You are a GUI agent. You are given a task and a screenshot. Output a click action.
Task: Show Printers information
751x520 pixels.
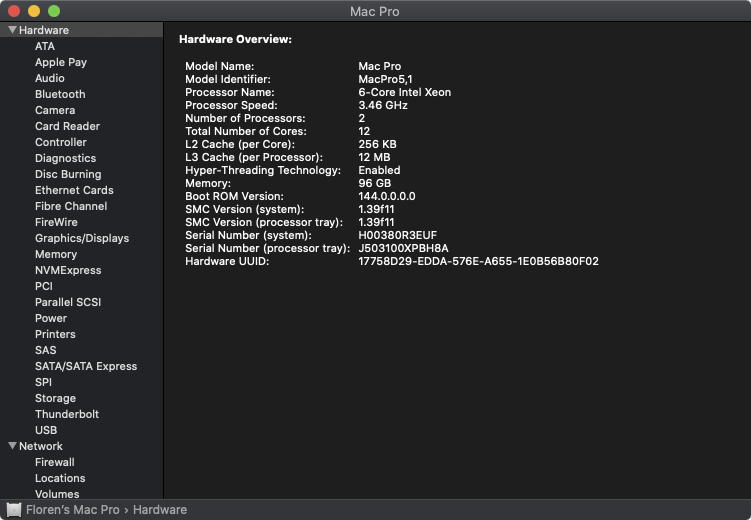[x=55, y=334]
